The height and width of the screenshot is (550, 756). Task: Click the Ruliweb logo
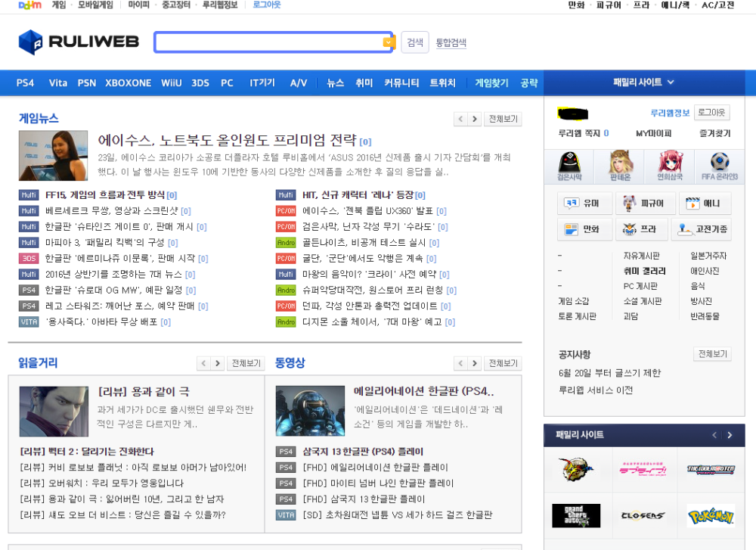point(79,42)
